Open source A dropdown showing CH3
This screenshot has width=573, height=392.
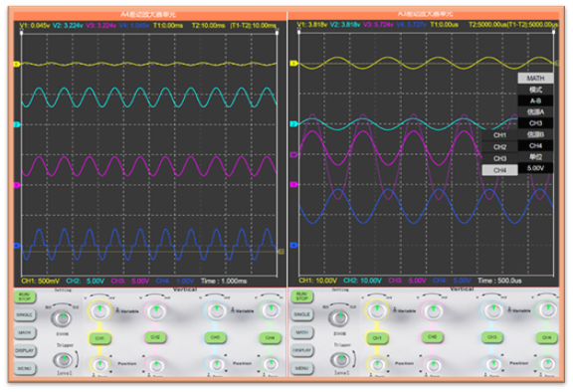pos(535,123)
